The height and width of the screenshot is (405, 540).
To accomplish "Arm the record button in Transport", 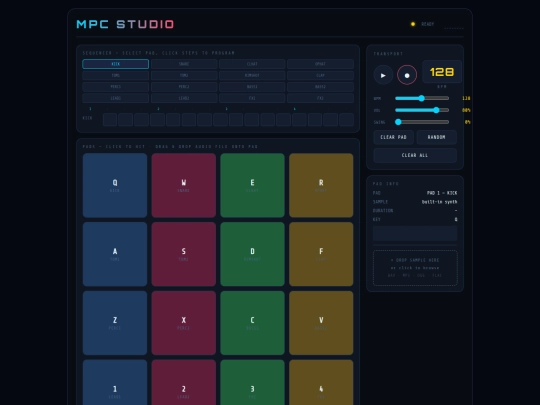I will (x=407, y=75).
